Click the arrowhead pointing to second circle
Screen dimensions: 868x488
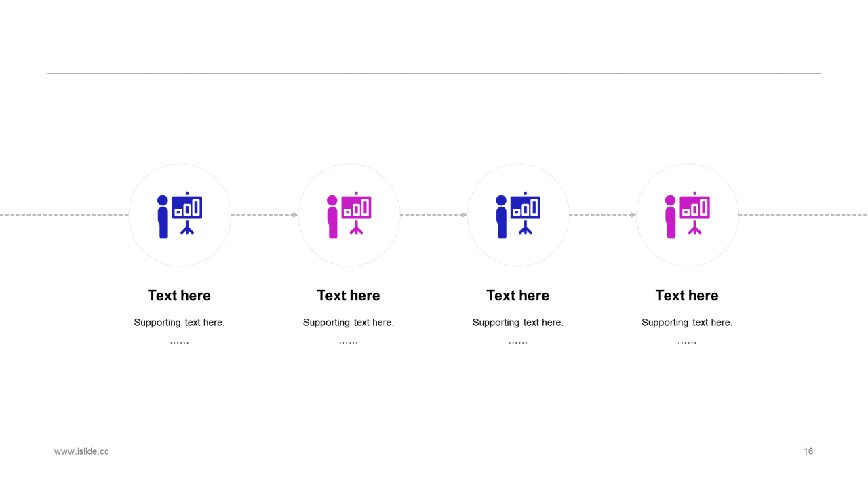point(295,215)
